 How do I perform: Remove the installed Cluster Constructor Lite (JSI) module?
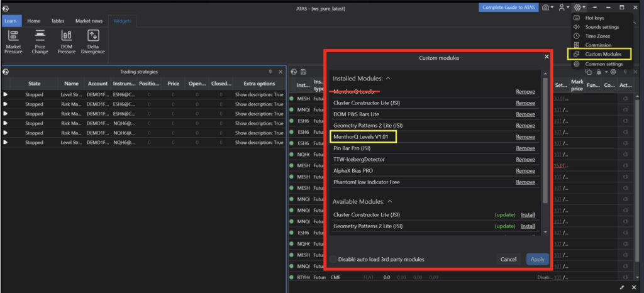[x=525, y=103]
